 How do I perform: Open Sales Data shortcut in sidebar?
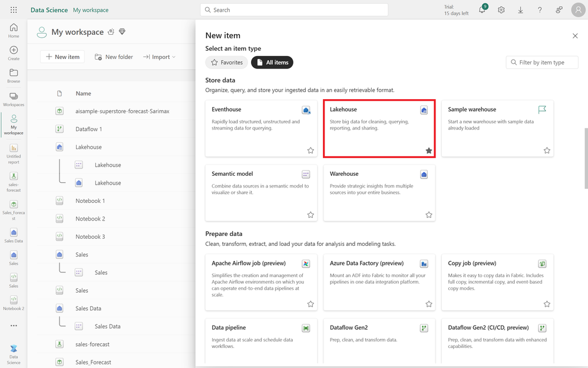tap(14, 235)
